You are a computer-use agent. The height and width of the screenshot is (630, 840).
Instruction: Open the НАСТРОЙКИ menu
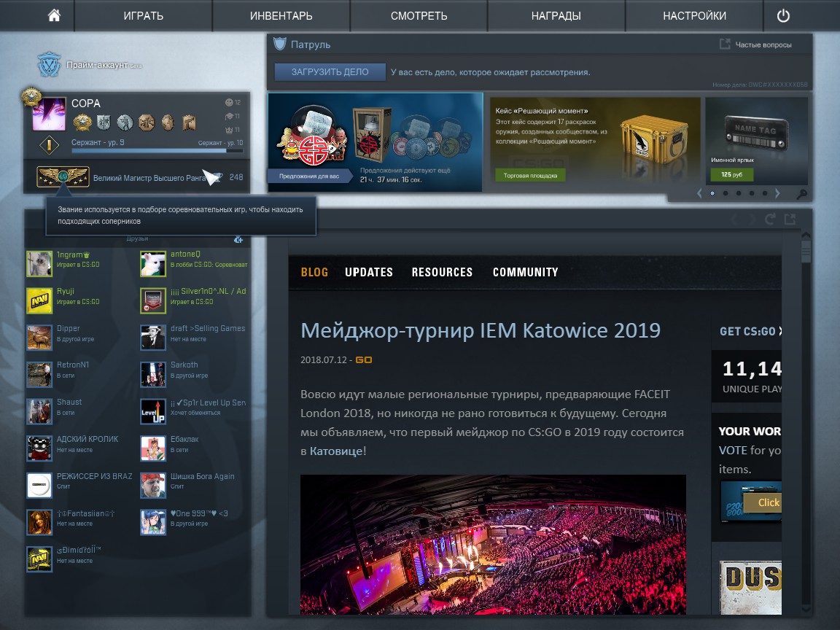pos(694,16)
